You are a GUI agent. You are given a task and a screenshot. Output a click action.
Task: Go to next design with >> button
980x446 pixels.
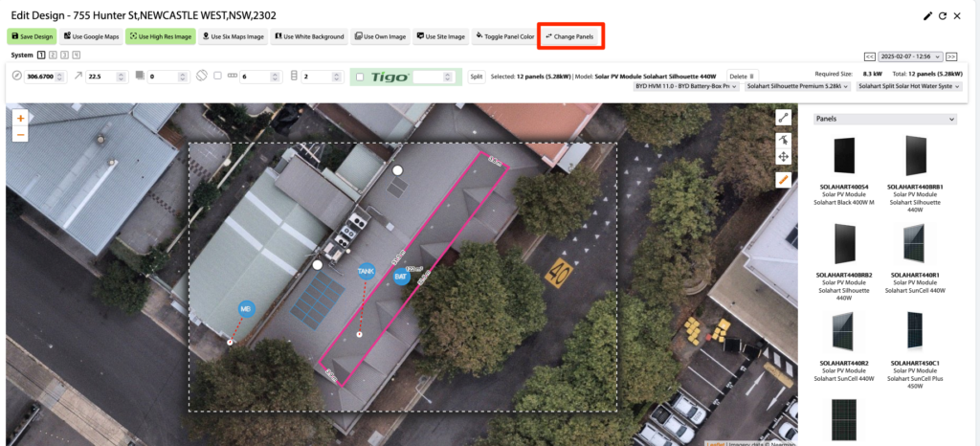point(951,56)
